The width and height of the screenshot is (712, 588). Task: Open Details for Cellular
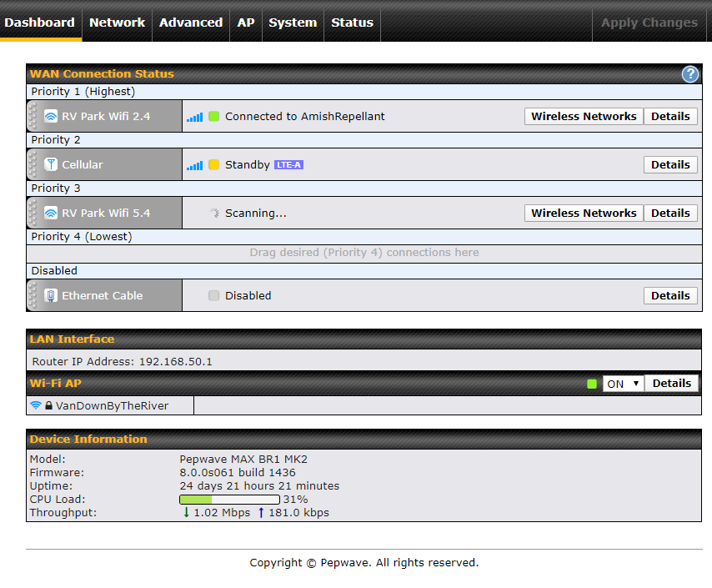tap(670, 164)
